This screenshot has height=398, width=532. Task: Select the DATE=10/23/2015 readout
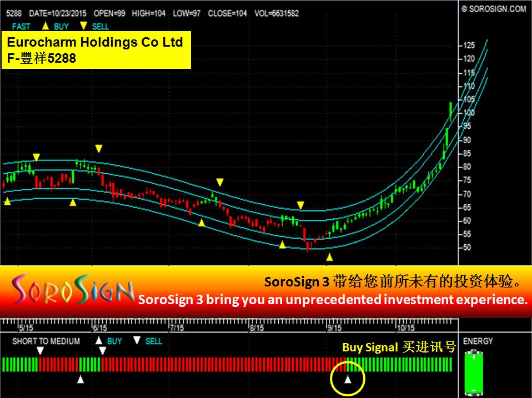click(x=58, y=13)
